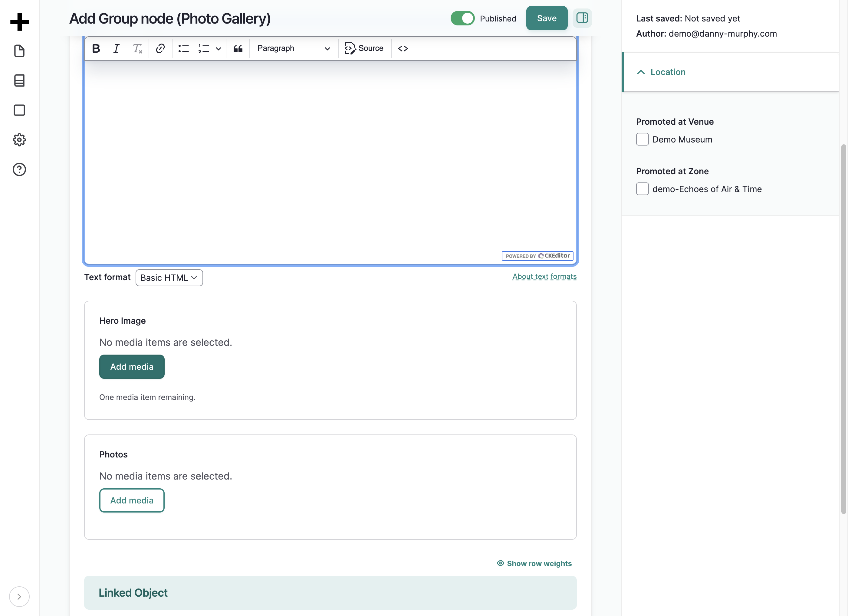Image resolution: width=848 pixels, height=616 pixels.
Task: Click the Powered by CKEditor badge
Action: click(537, 256)
